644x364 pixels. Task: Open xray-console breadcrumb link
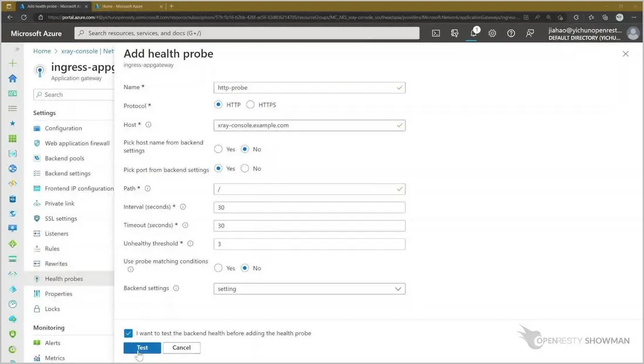pos(79,51)
